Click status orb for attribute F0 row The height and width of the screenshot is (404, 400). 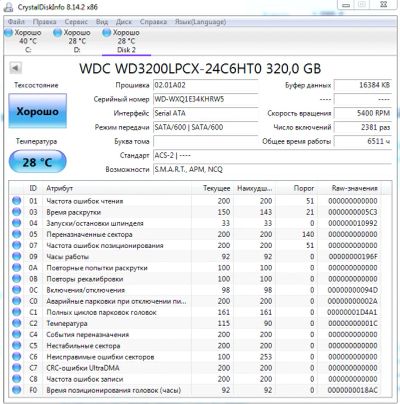(16, 390)
